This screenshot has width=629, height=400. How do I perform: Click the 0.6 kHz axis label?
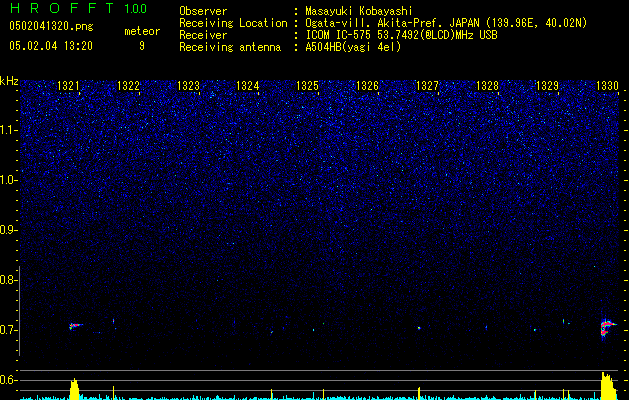pos(8,380)
